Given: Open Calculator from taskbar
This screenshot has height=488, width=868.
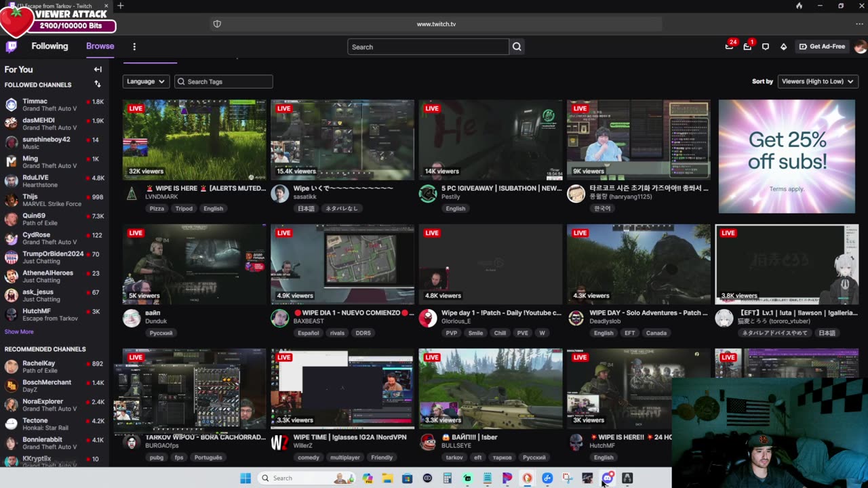Looking at the screenshot, I should tap(447, 478).
